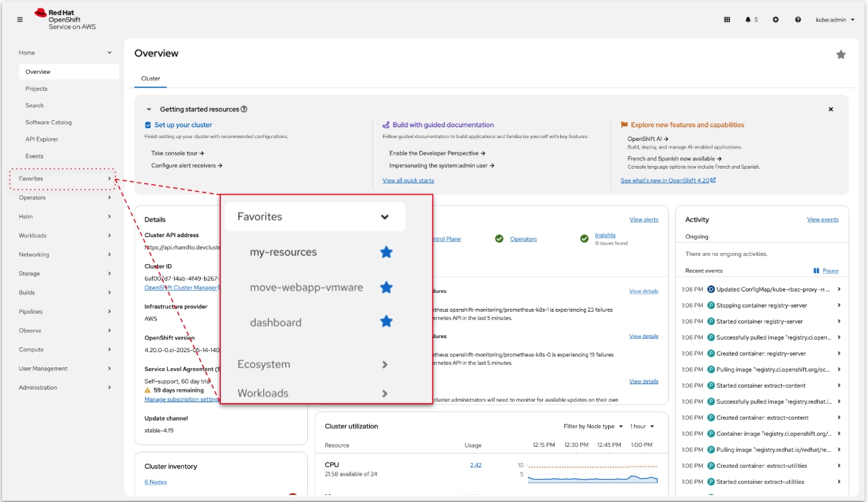The image size is (868, 502).
Task: Click the View events link
Action: tap(822, 220)
